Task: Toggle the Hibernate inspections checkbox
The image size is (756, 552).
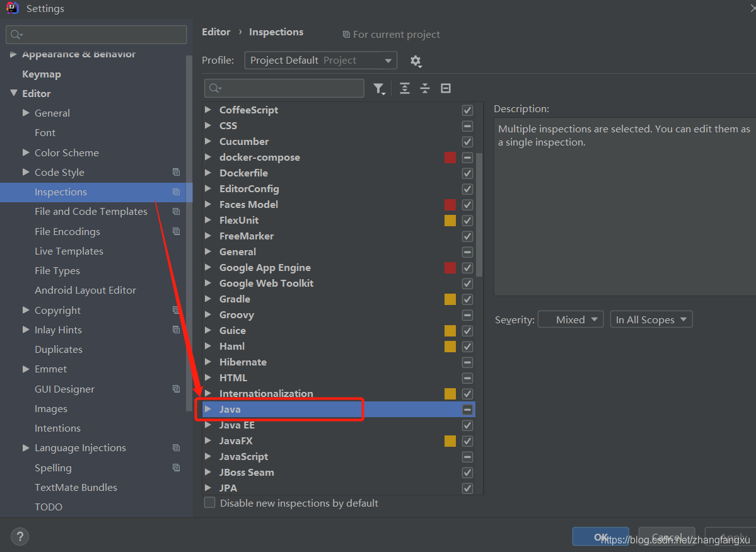Action: [x=467, y=362]
